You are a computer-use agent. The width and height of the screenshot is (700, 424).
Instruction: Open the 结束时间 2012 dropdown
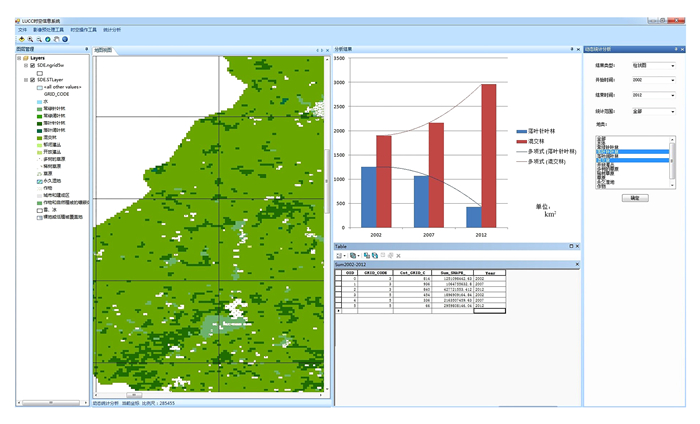coord(673,96)
